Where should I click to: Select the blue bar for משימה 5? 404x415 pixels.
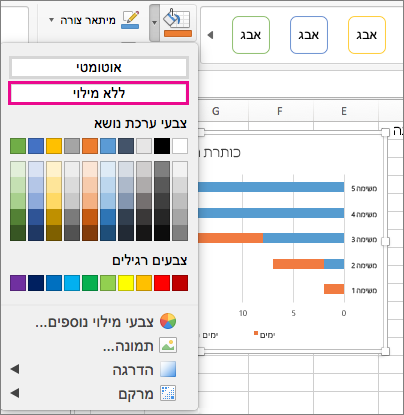click(x=271, y=187)
